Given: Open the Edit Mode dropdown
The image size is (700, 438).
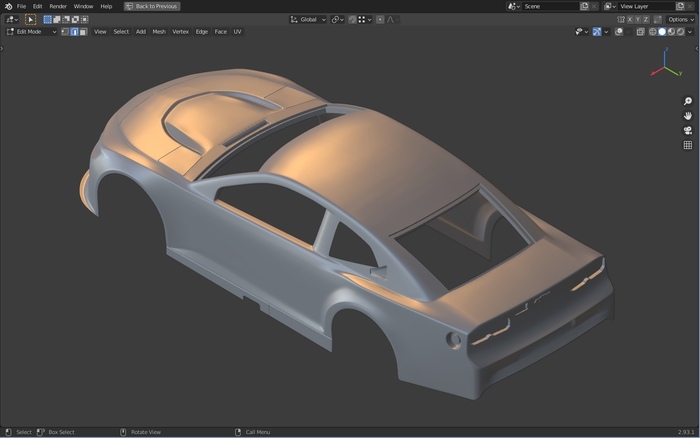Looking at the screenshot, I should [31, 32].
